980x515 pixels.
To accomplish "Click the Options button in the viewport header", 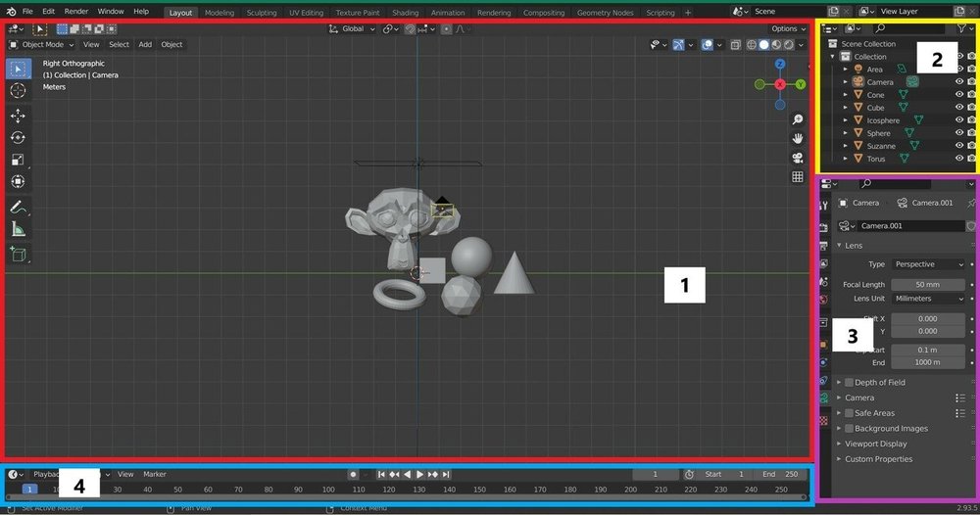I will point(787,29).
